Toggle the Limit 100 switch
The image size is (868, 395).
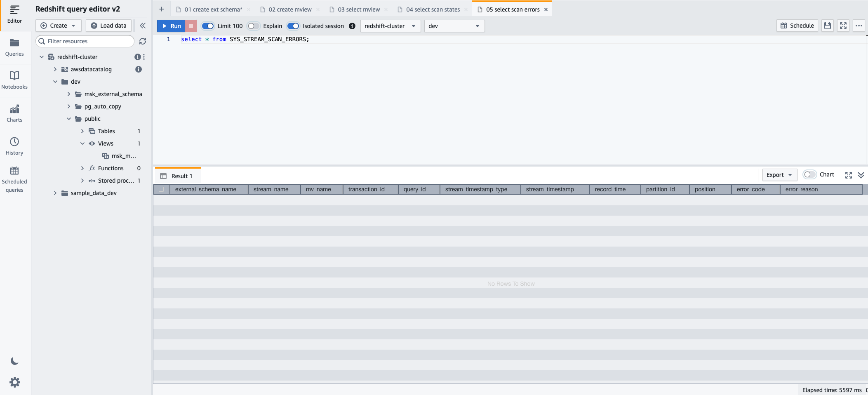coord(208,26)
